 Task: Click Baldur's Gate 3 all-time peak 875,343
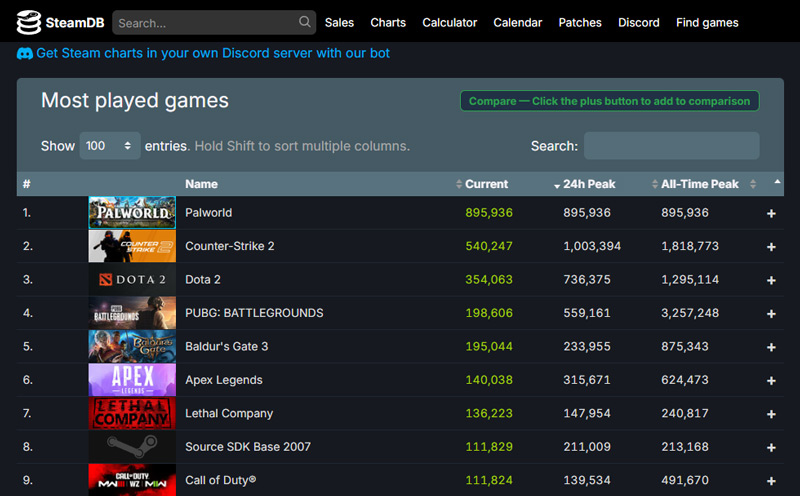point(685,346)
